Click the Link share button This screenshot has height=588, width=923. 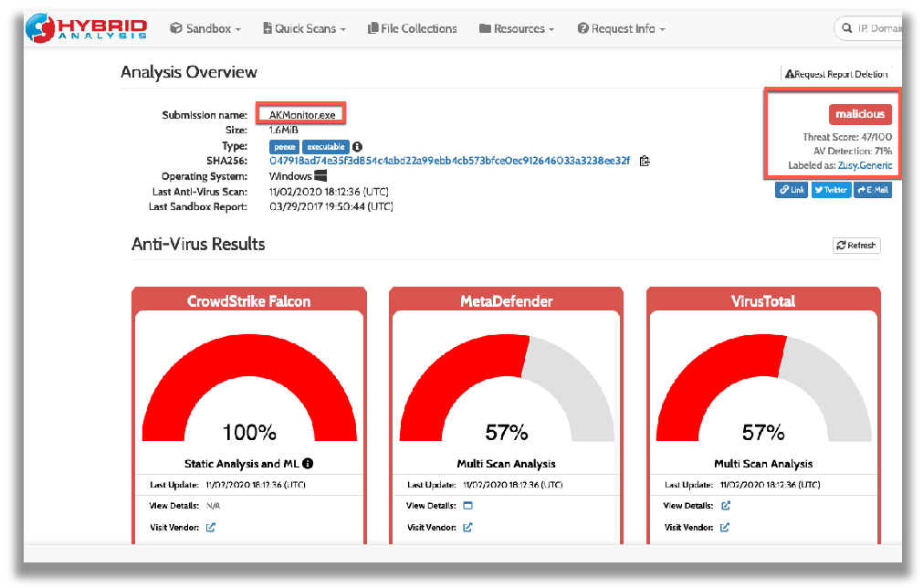[x=792, y=190]
